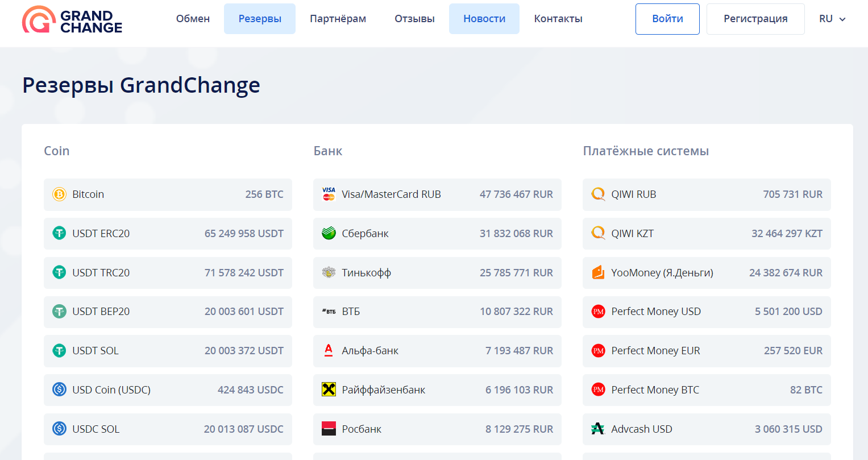Open the Резервы menu item
This screenshot has width=868, height=460.
[260, 19]
